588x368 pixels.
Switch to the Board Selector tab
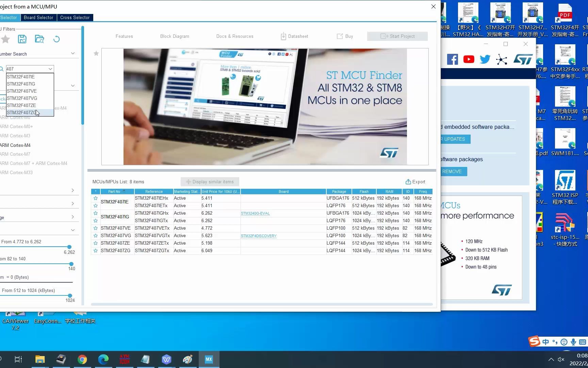click(x=38, y=17)
